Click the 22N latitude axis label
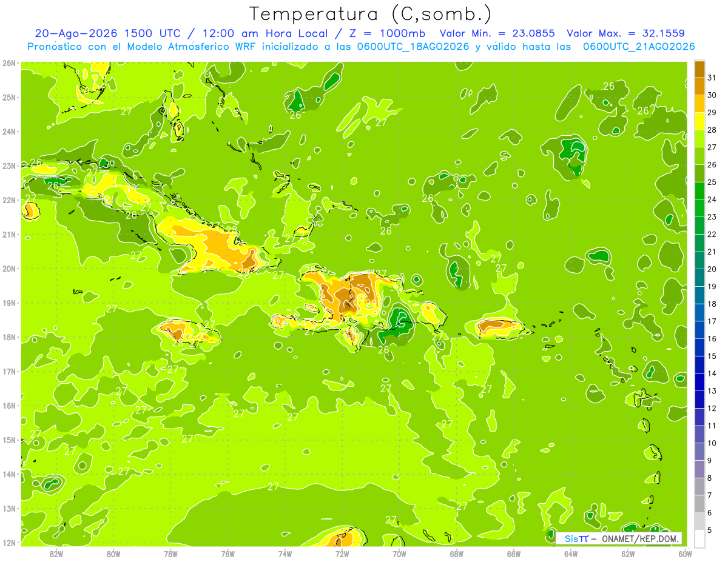 pyautogui.click(x=8, y=200)
